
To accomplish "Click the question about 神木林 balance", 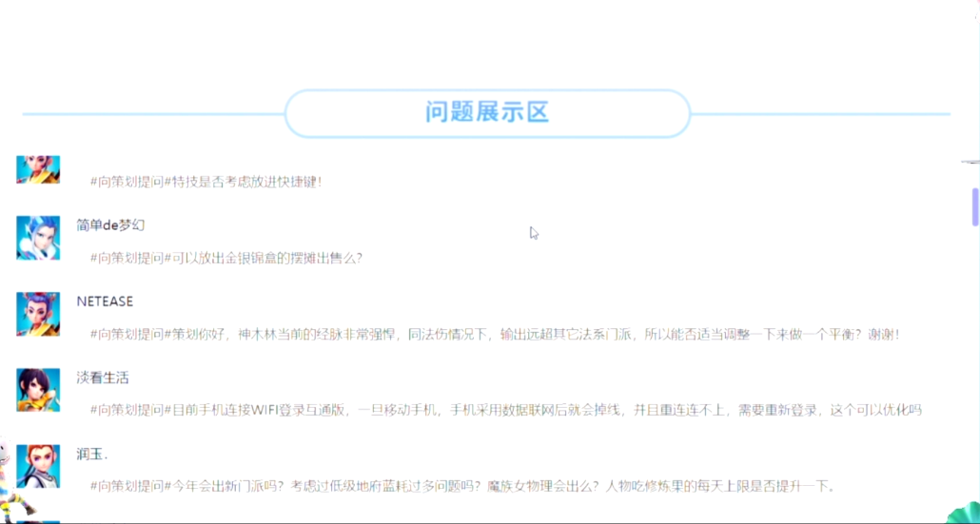I will pos(495,334).
